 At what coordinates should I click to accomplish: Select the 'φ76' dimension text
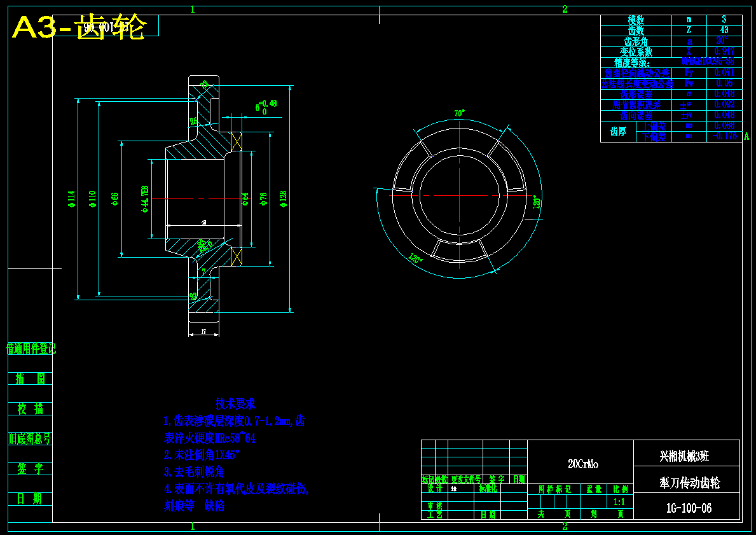pos(263,198)
